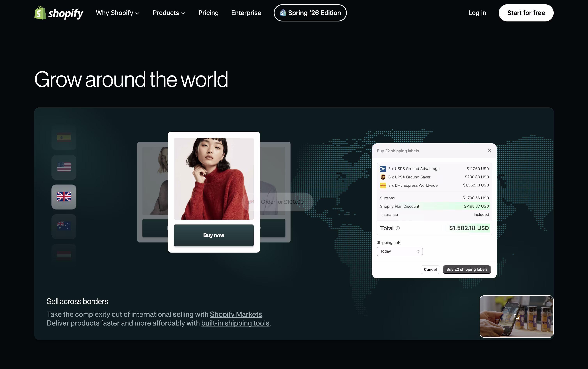Select the United Kingdom flag tile
588x369 pixels.
coord(64,197)
